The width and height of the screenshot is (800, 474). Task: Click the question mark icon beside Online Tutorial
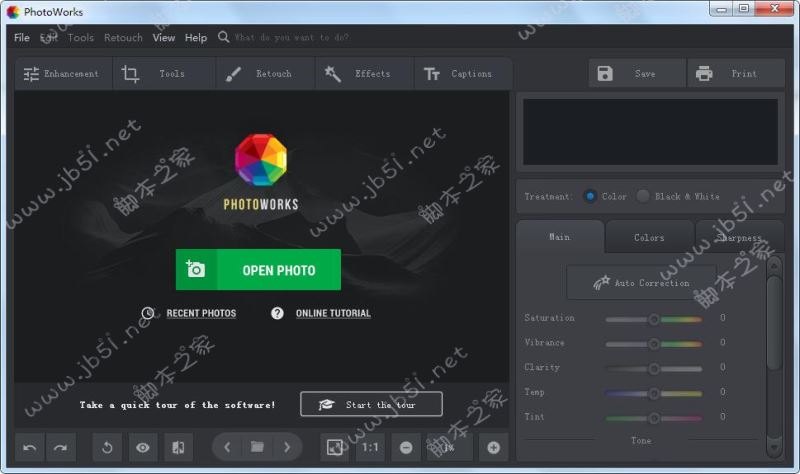click(x=277, y=313)
